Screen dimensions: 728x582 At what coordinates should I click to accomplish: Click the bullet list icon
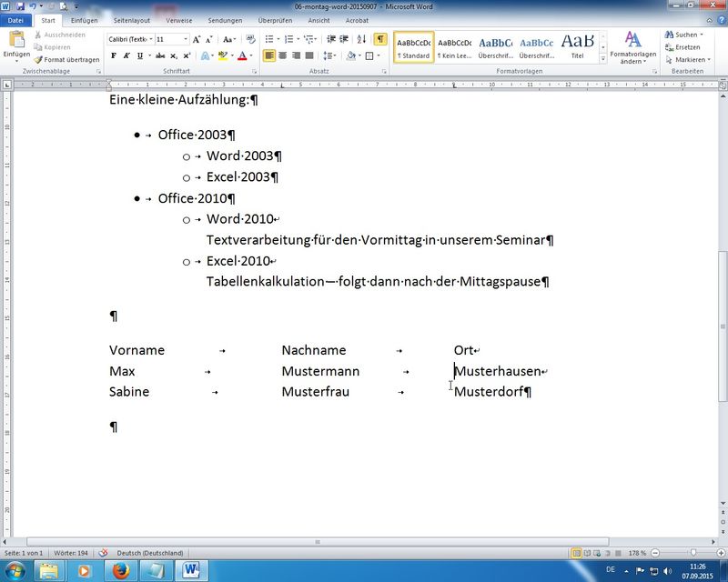click(x=269, y=39)
